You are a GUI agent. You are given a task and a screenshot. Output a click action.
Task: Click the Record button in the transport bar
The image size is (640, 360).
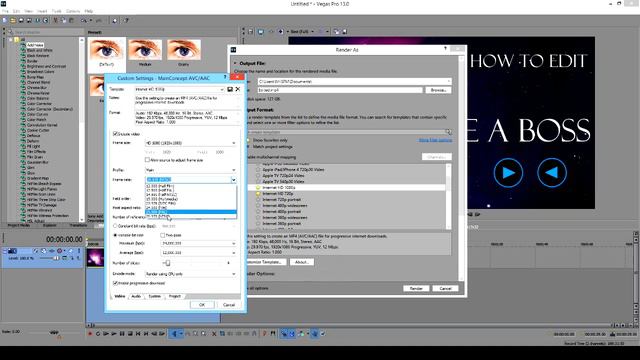coord(90,333)
